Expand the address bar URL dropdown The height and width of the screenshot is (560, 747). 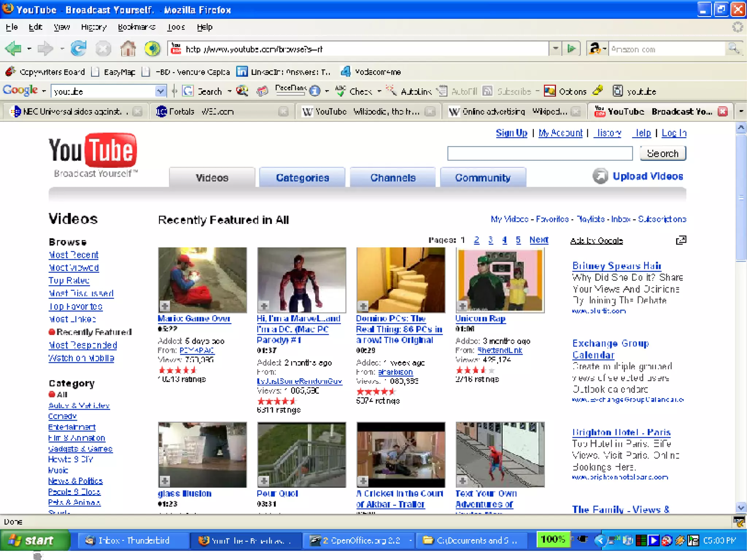pos(555,49)
